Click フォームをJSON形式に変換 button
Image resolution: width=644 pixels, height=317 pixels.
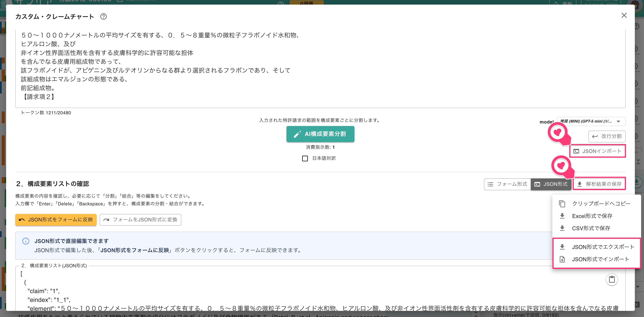[x=140, y=220]
